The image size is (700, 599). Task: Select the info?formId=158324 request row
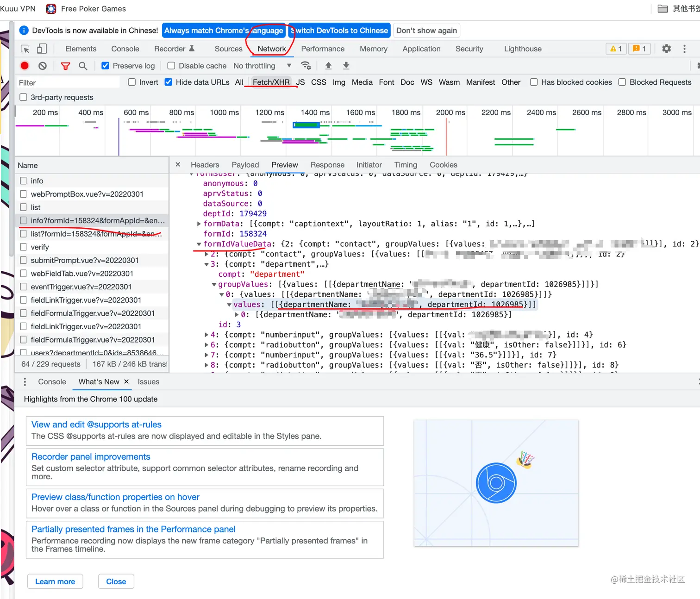92,220
